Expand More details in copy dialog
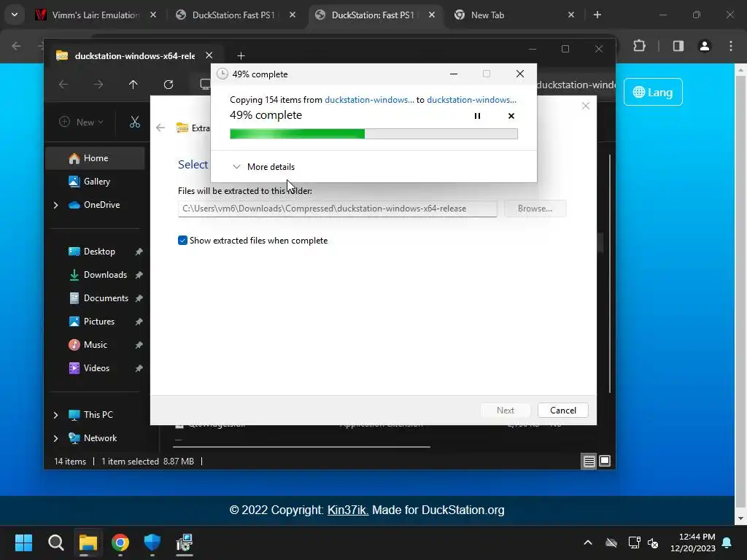This screenshot has width=747, height=560. click(263, 167)
